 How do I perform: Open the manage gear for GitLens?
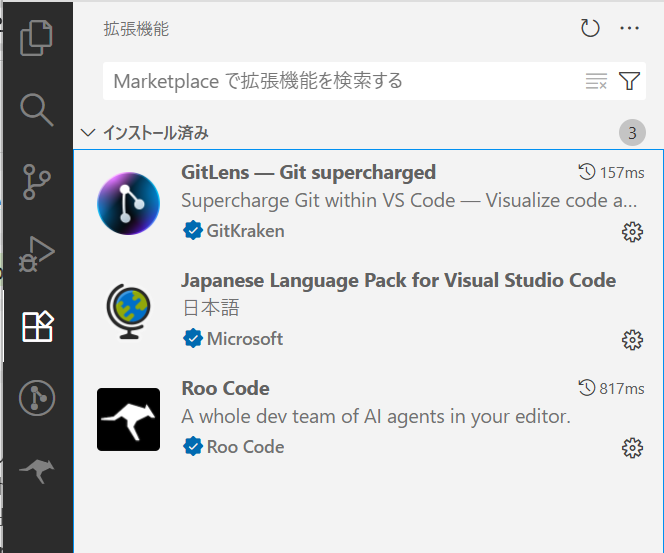pos(632,232)
